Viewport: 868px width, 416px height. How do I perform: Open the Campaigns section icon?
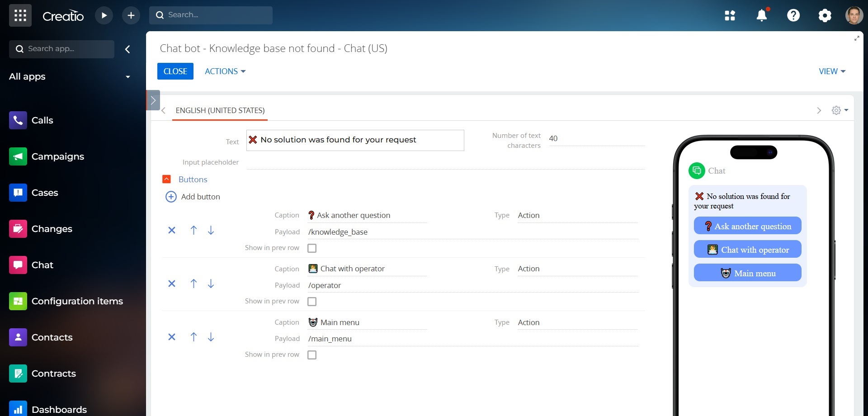18,156
